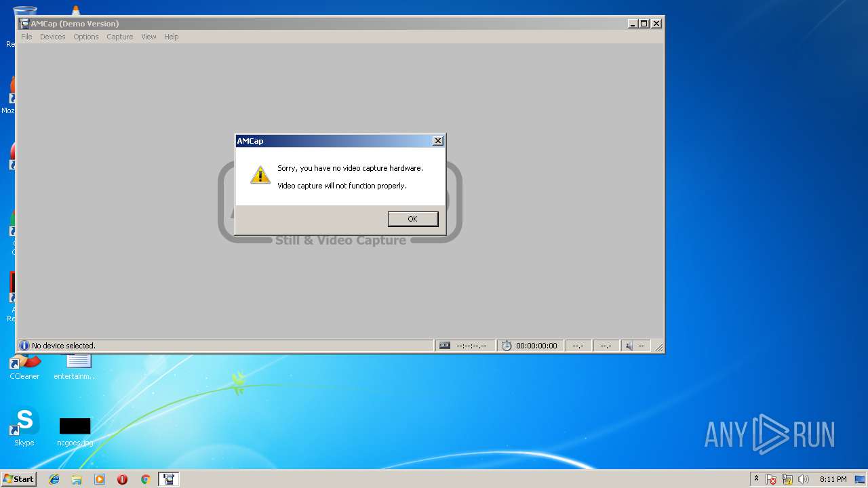Screen dimensions: 868x488
Task: Close the AMCap warning dialog with X
Action: (x=438, y=141)
